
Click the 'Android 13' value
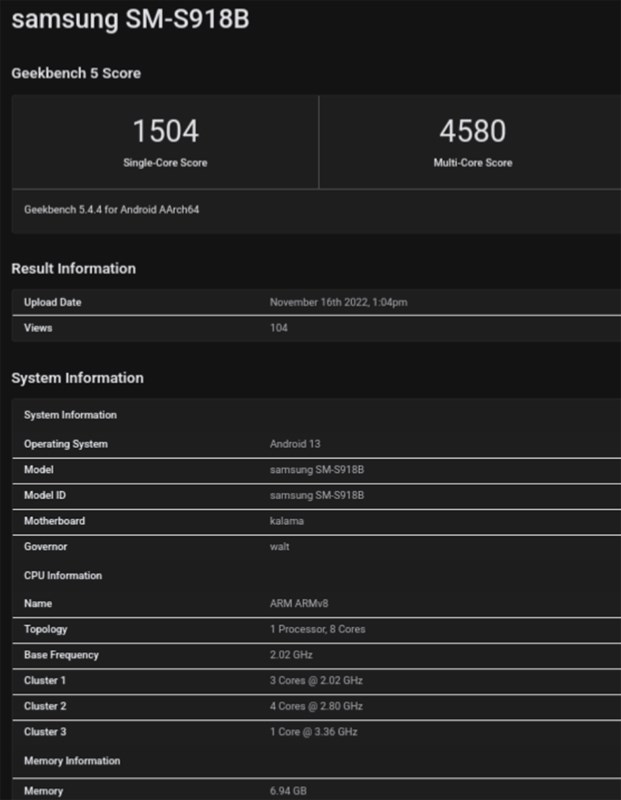[295, 444]
